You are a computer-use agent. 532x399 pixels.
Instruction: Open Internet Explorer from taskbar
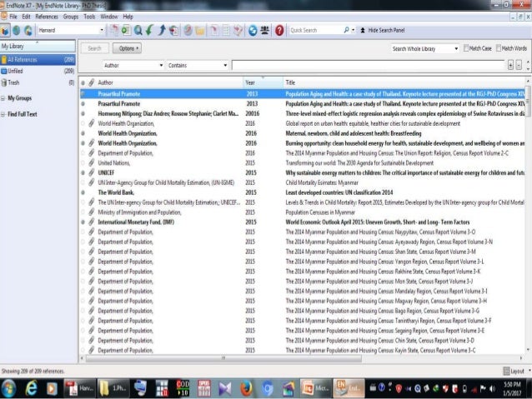(x=31, y=388)
